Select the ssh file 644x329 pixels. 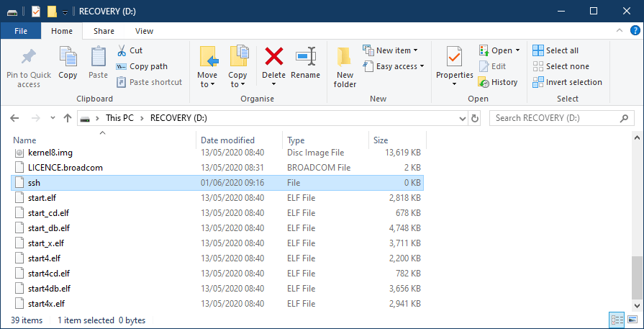(x=217, y=183)
